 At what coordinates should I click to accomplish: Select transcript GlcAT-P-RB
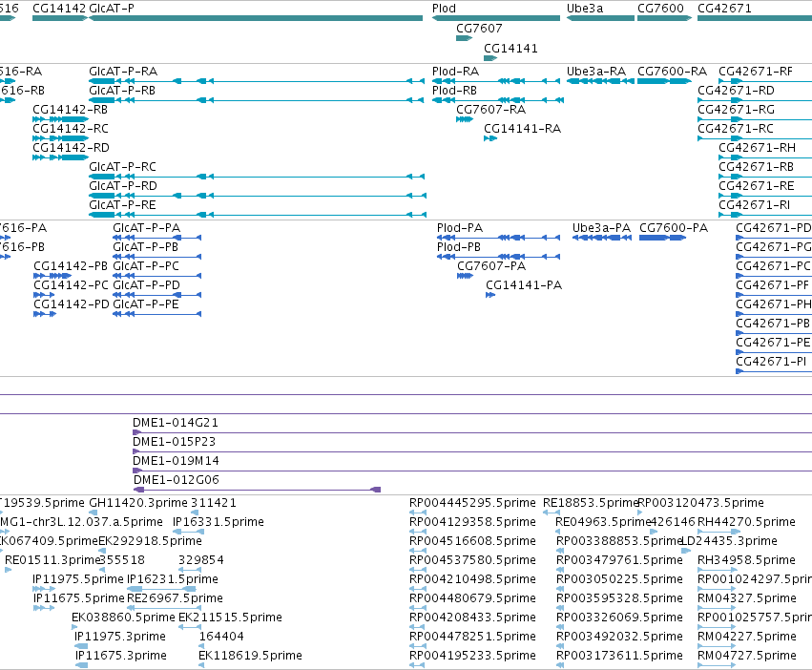tap(257, 100)
